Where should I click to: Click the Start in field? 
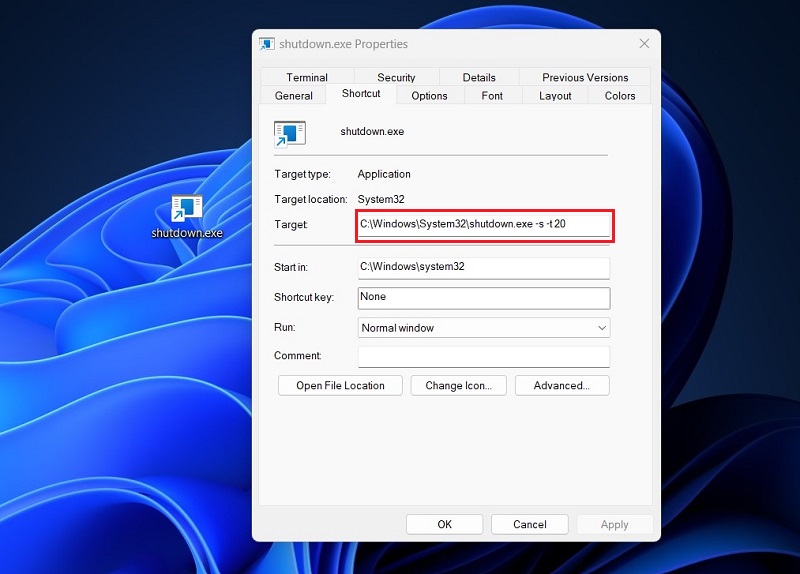click(x=484, y=268)
